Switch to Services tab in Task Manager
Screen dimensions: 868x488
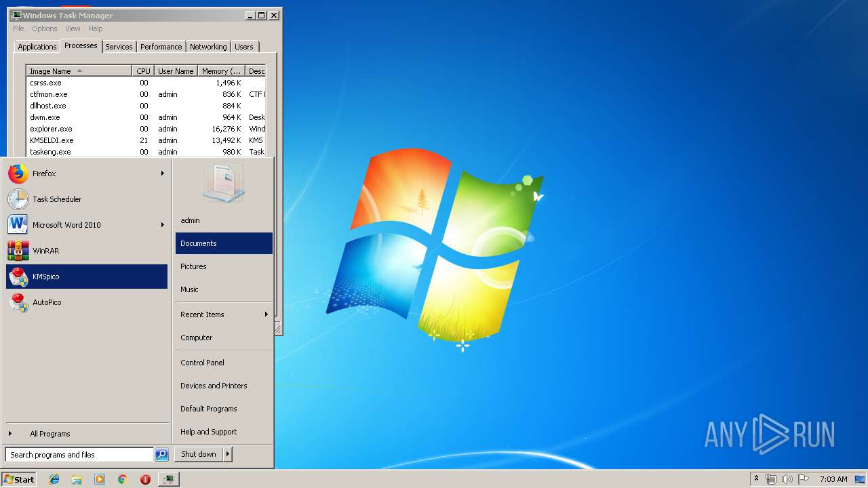click(x=119, y=47)
